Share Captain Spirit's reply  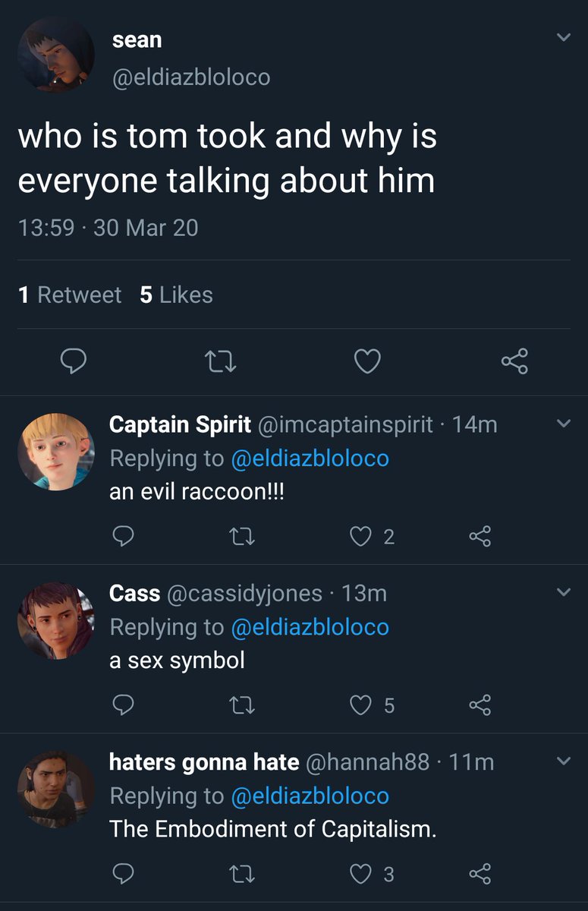coord(480,537)
